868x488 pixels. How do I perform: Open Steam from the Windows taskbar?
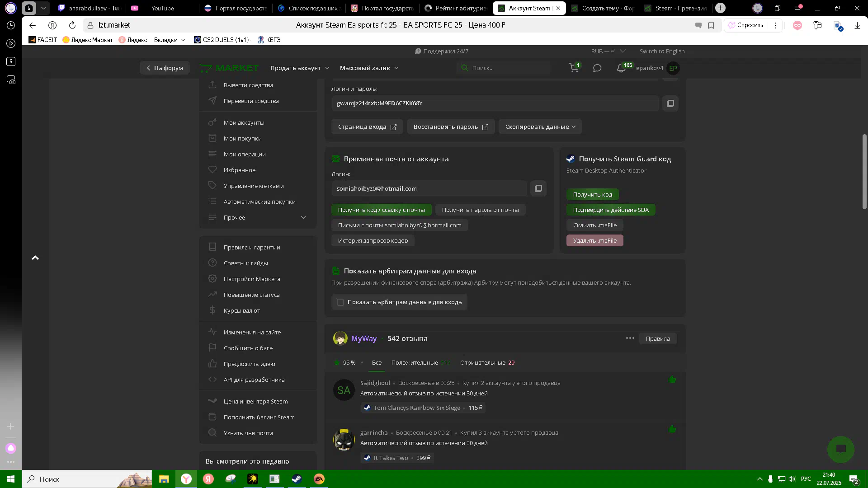tap(297, 479)
